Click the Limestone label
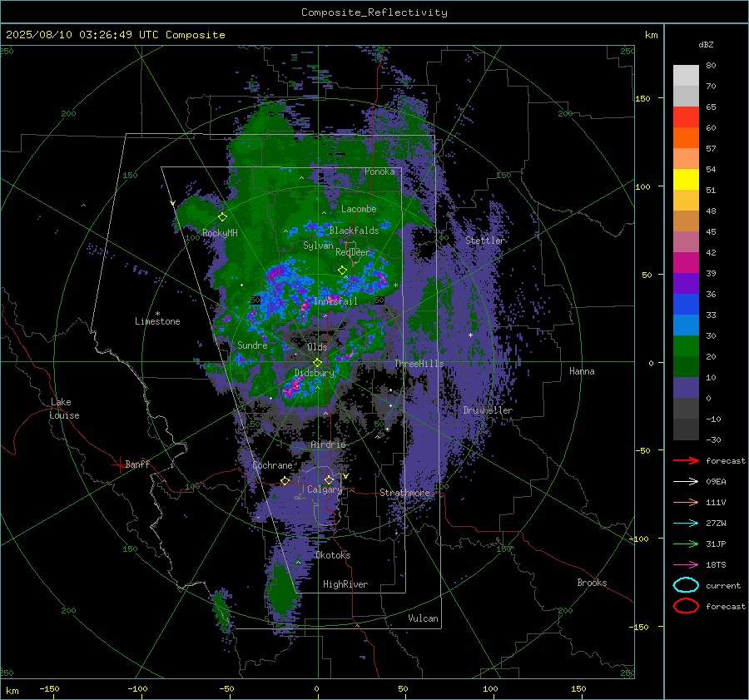This screenshot has width=749, height=700. click(157, 321)
